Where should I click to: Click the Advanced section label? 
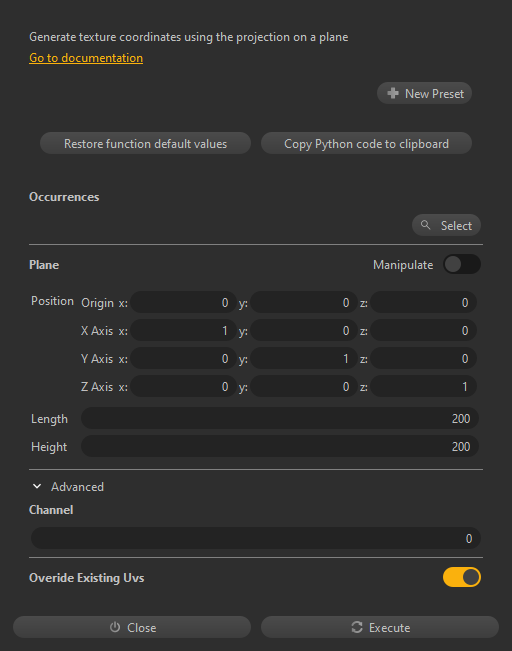pos(77,487)
